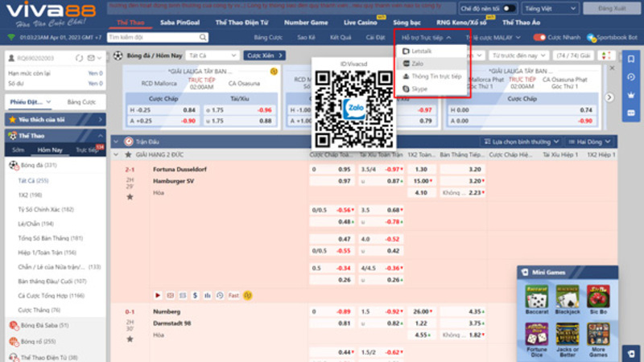The height and width of the screenshot is (362, 644).
Task: Select Thông Tin trực tiếp option
Action: pyautogui.click(x=431, y=76)
